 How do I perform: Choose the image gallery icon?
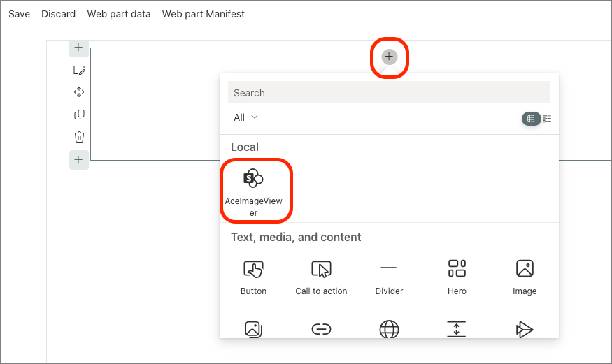253,329
